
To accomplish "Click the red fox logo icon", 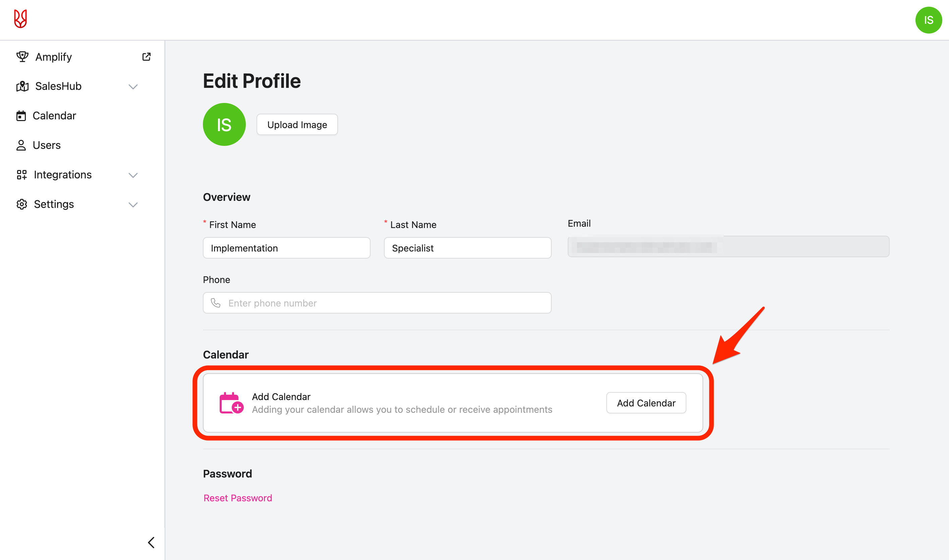I will click(x=20, y=19).
